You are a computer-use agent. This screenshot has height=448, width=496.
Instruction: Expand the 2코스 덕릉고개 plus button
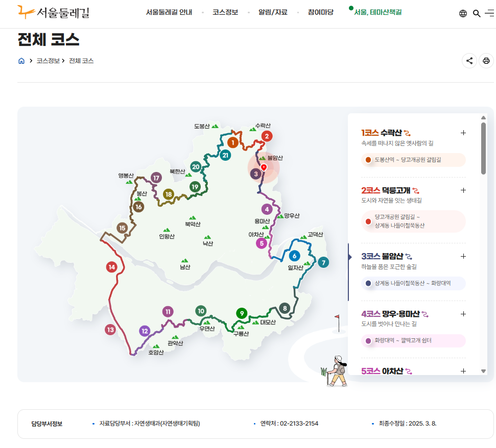tap(463, 190)
